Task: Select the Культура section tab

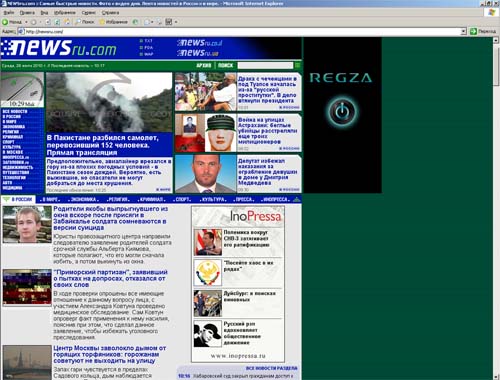Action: [213, 199]
